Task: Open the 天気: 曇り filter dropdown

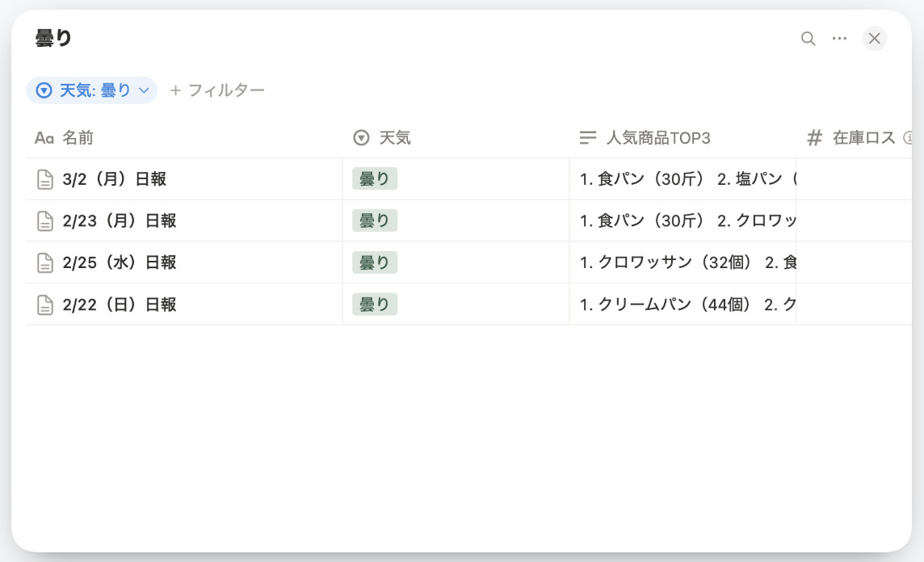Action: (x=90, y=90)
